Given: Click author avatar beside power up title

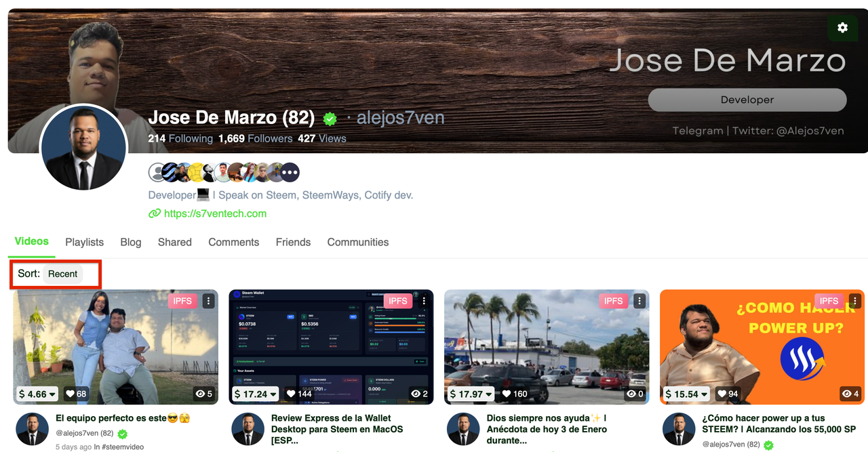Looking at the screenshot, I should tap(679, 429).
